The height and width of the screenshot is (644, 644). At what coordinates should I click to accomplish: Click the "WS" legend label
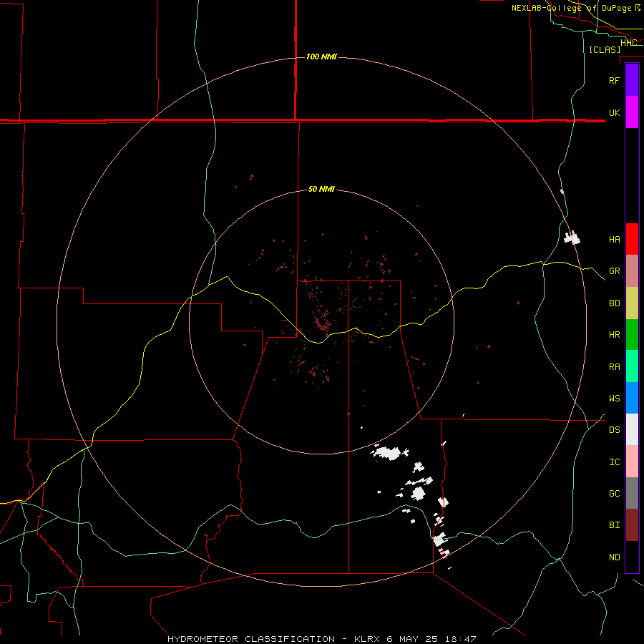pos(614,399)
